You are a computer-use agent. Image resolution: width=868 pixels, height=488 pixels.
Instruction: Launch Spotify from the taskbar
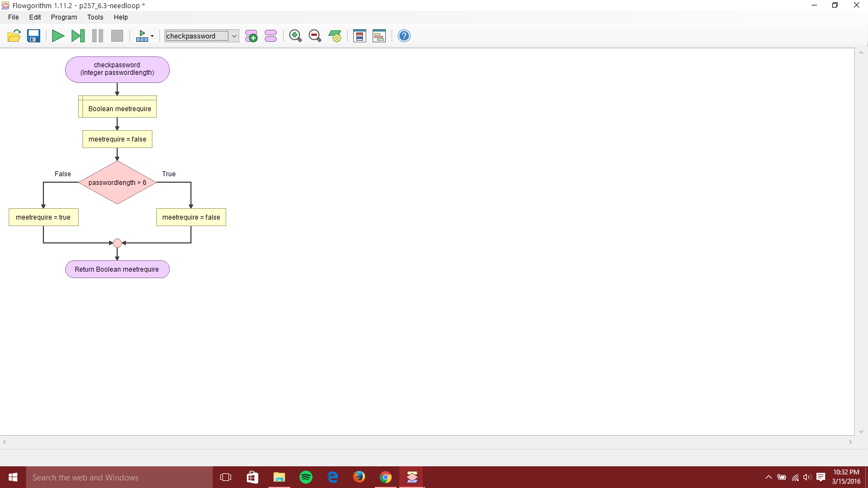306,477
